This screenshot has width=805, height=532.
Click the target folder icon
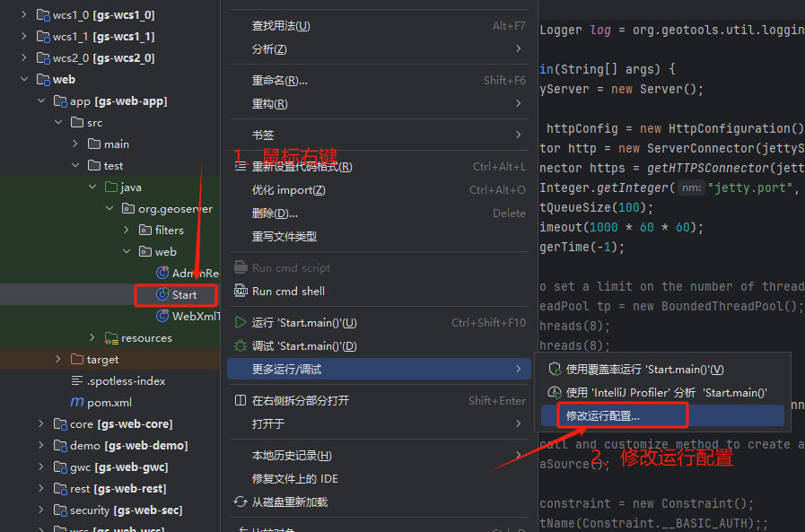pyautogui.click(x=77, y=359)
